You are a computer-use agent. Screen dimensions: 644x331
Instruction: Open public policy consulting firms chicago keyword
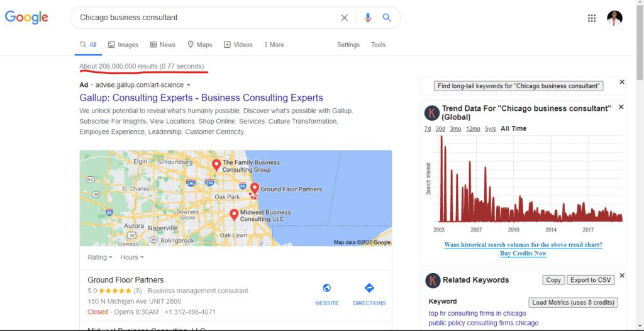click(484, 323)
